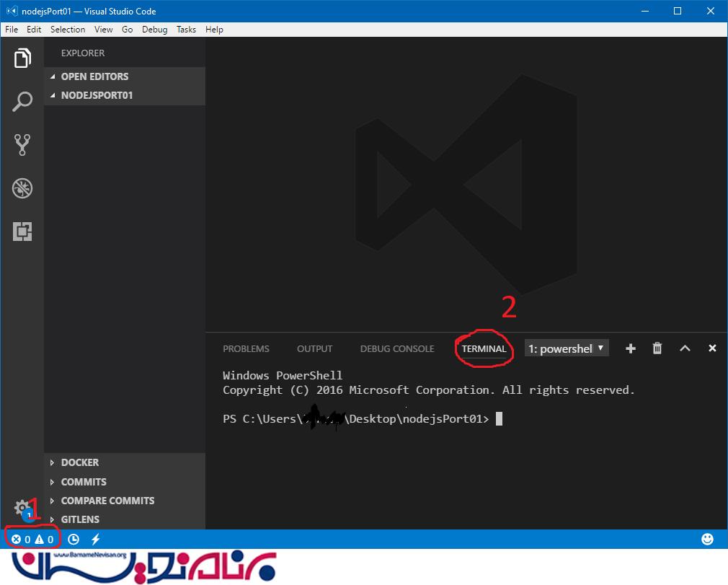Select the TERMINAL tab
The width and height of the screenshot is (728, 585).
[x=484, y=349]
